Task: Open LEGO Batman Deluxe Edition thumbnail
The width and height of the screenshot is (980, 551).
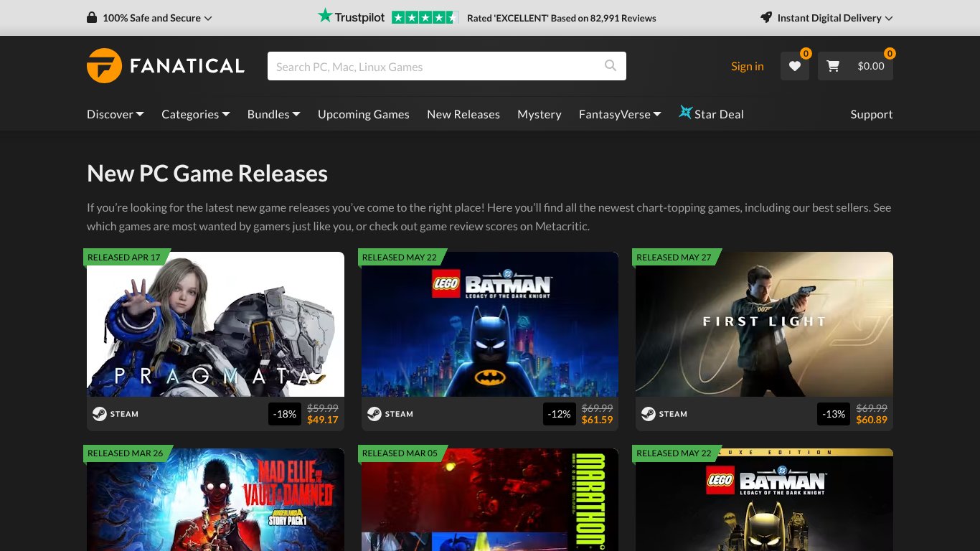Action: 764,500
